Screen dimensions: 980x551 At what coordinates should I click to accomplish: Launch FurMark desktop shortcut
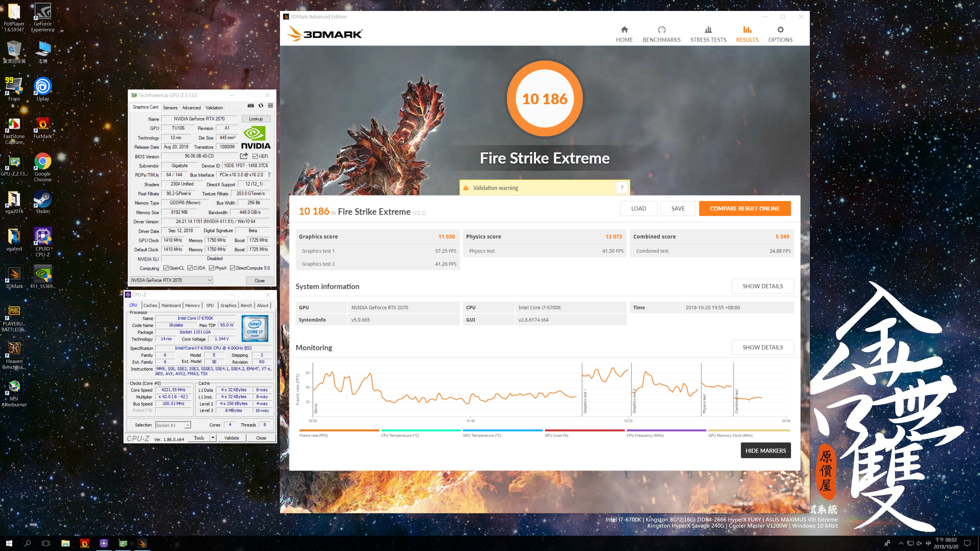(43, 127)
